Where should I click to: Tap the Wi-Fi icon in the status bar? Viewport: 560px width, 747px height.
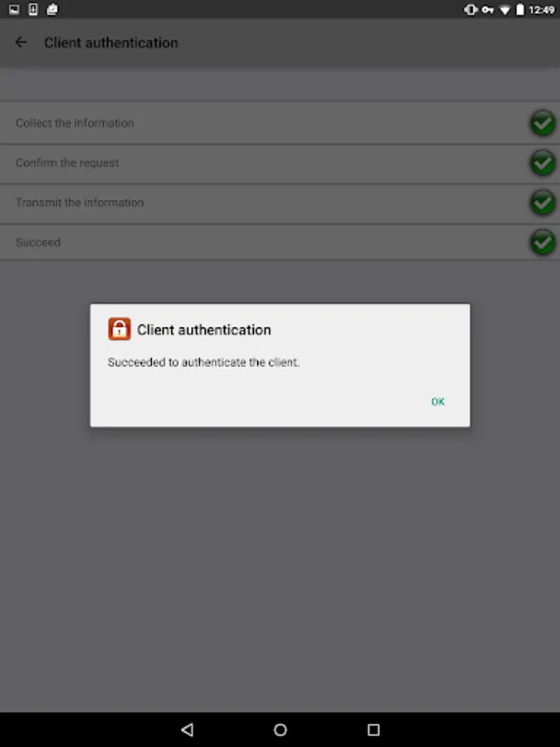click(x=504, y=9)
